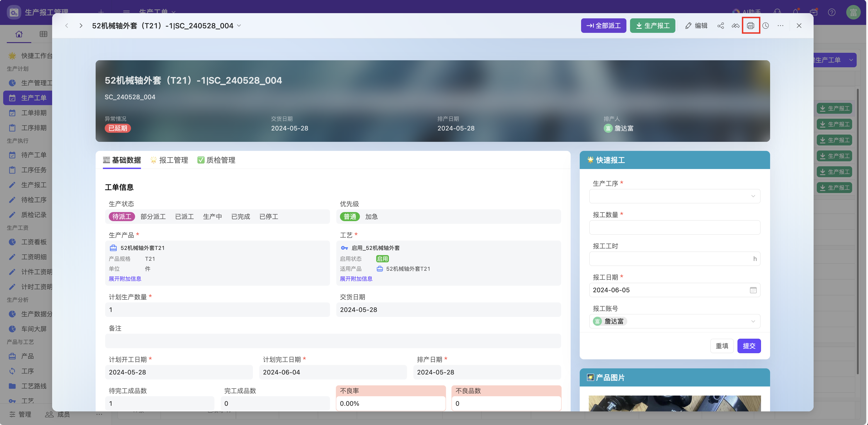868x425 pixels.
Task: Select 已停工 production status
Action: [269, 217]
